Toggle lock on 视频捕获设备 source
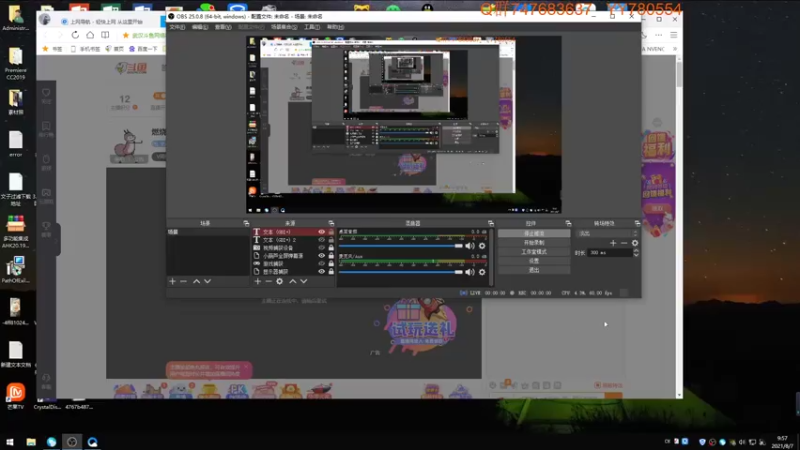 pos(331,247)
